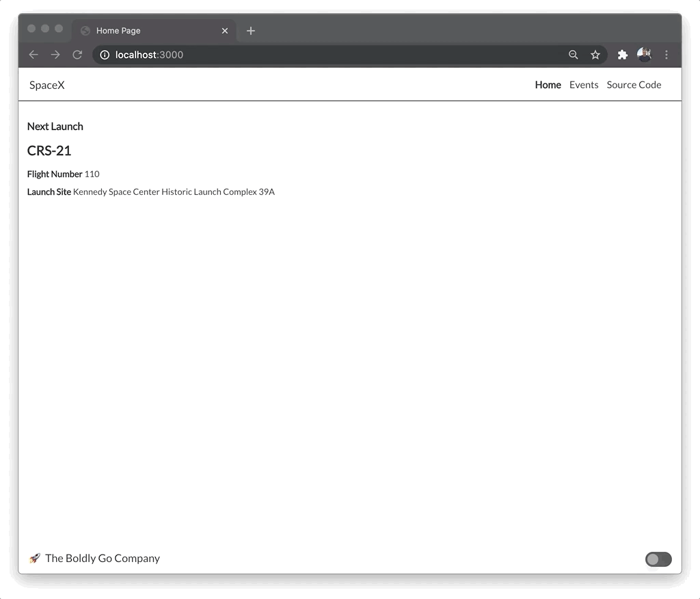The height and width of the screenshot is (599, 700).
Task: Open a new tab with the plus button
Action: [x=251, y=31]
